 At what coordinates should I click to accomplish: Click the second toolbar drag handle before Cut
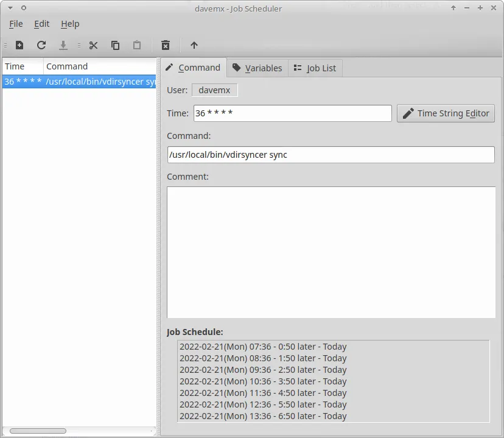click(79, 45)
